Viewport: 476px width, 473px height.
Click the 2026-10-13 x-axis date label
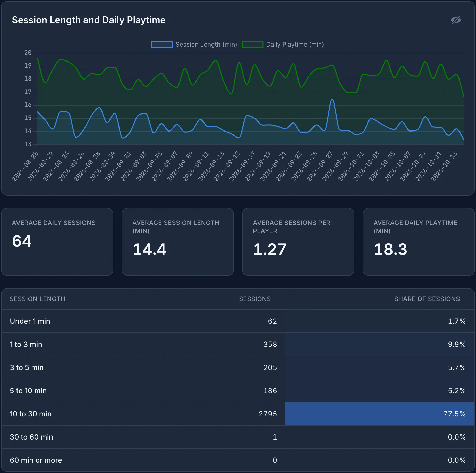(444, 167)
